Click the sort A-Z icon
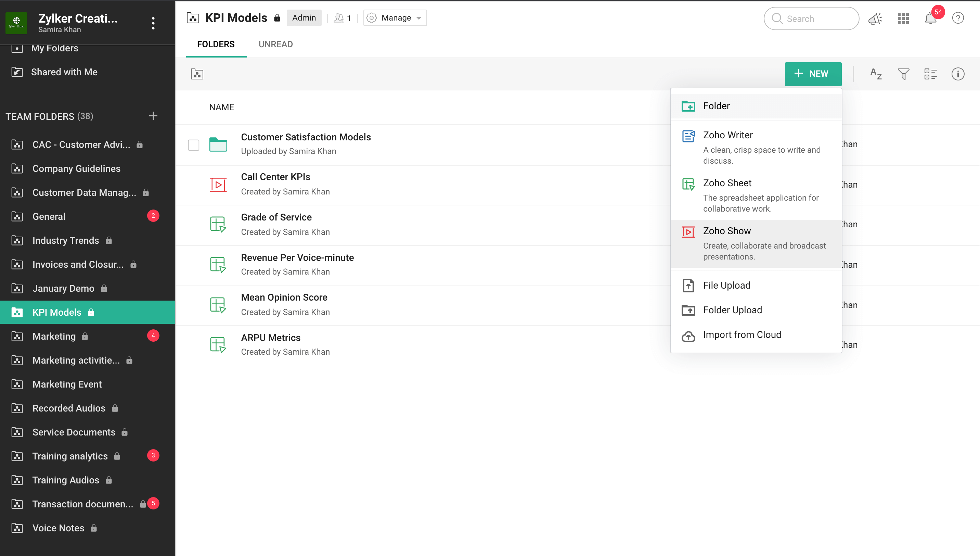This screenshot has width=980, height=556. point(875,74)
